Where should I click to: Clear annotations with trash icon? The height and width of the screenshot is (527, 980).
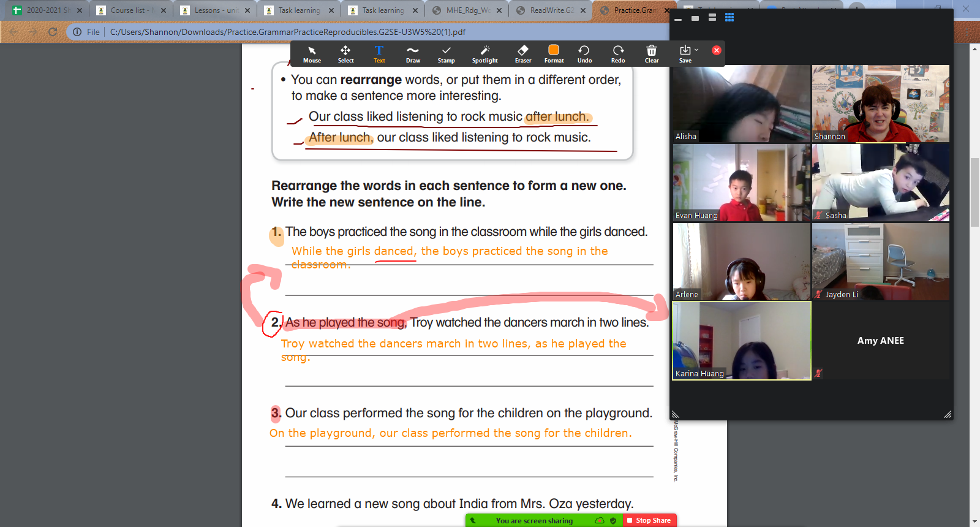[x=652, y=54]
